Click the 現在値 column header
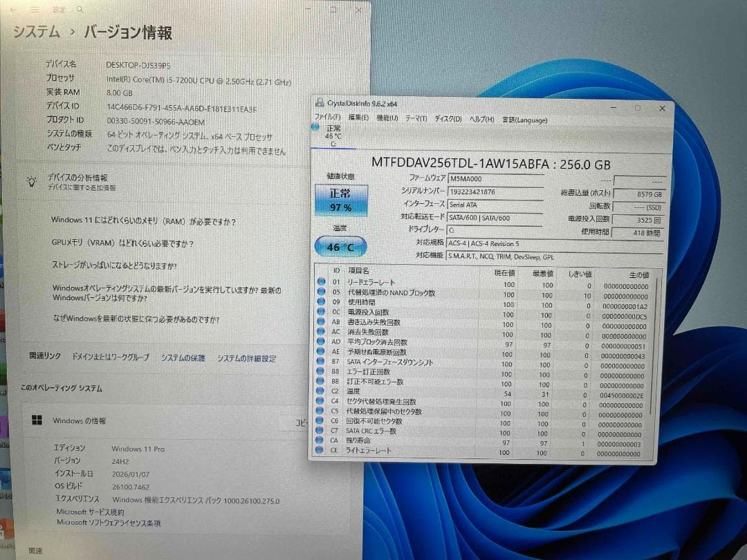747x560 pixels. 504,273
